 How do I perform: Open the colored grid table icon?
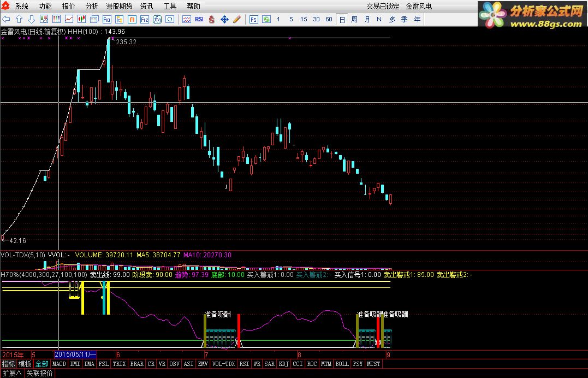tap(57, 19)
